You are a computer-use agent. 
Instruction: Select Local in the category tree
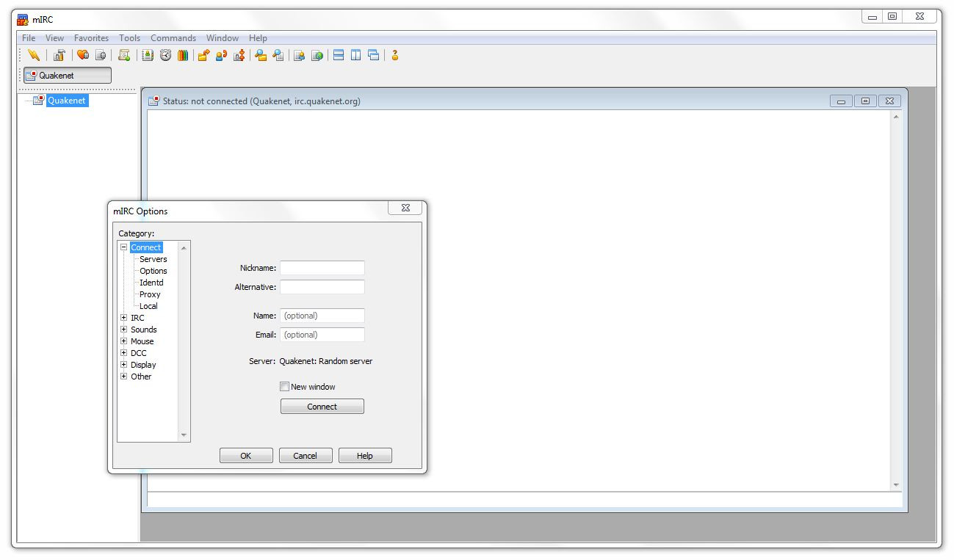pyautogui.click(x=148, y=306)
